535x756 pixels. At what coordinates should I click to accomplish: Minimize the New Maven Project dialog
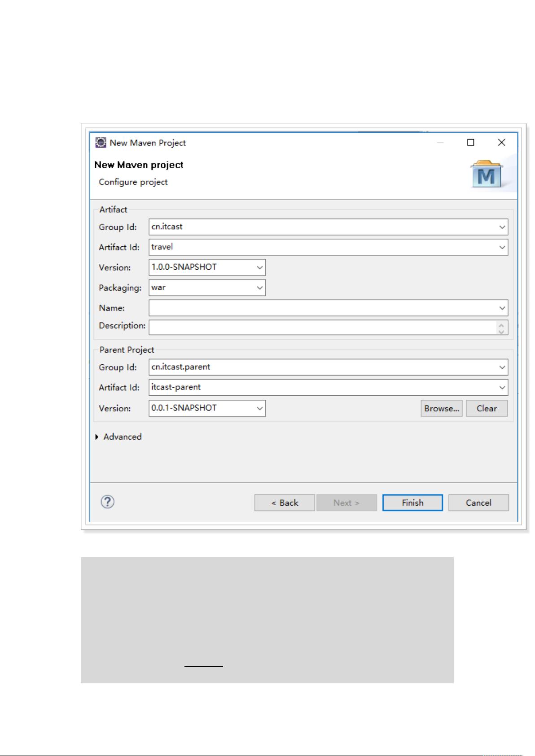pos(440,142)
